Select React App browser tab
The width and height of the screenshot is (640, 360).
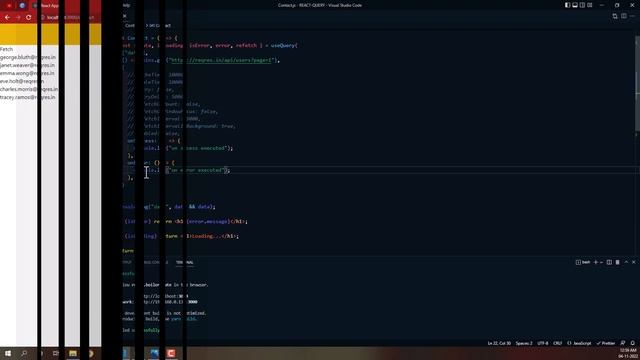47,6
